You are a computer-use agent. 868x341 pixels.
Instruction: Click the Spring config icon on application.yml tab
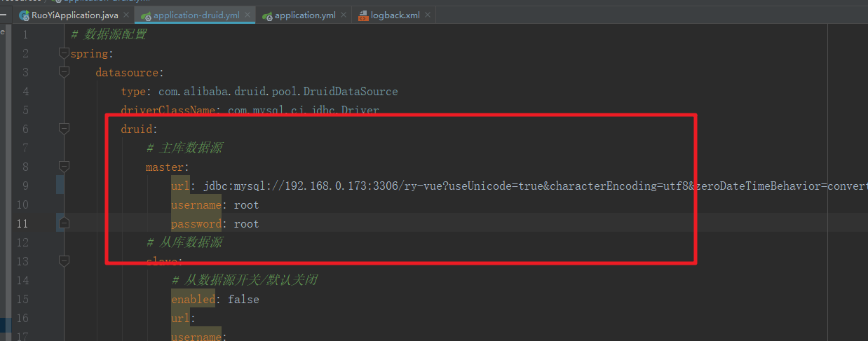pos(266,15)
